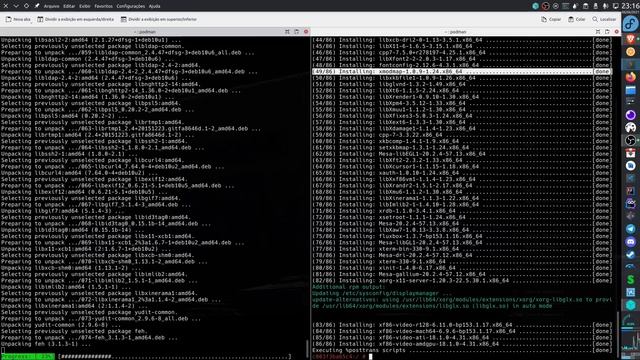Select the left pane podman title

[146, 32]
